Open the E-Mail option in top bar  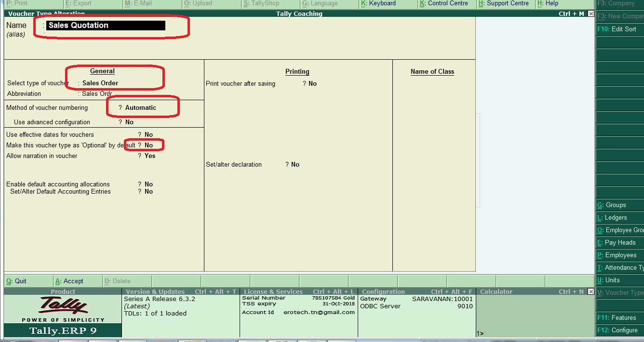[x=140, y=3]
